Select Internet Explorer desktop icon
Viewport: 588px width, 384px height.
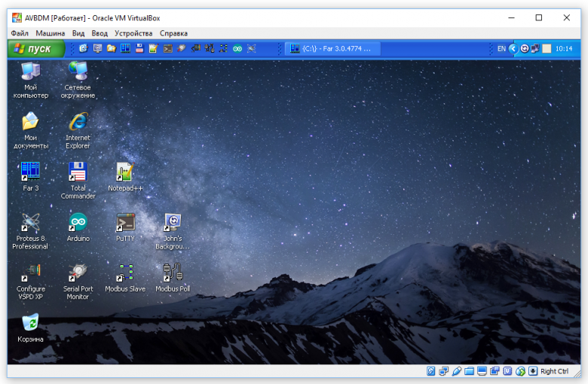78,130
